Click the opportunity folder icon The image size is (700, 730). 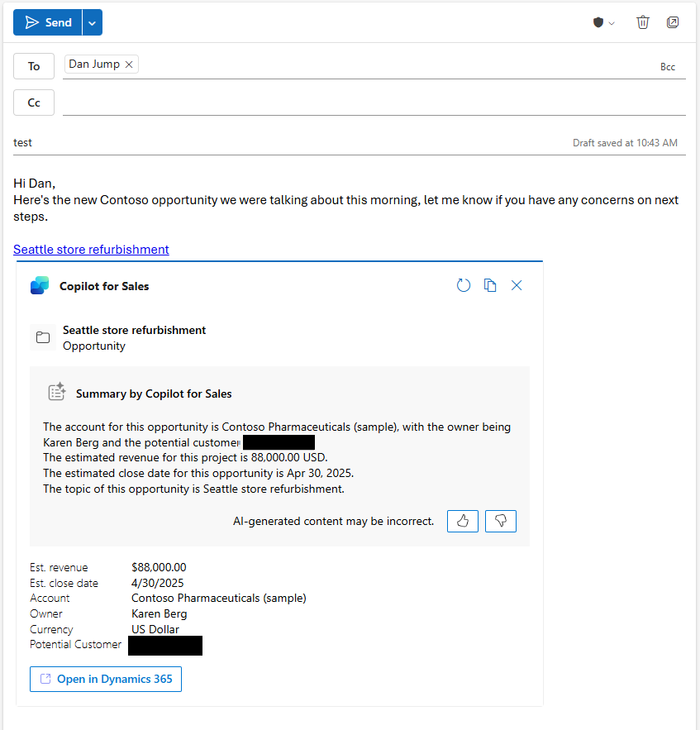point(43,337)
